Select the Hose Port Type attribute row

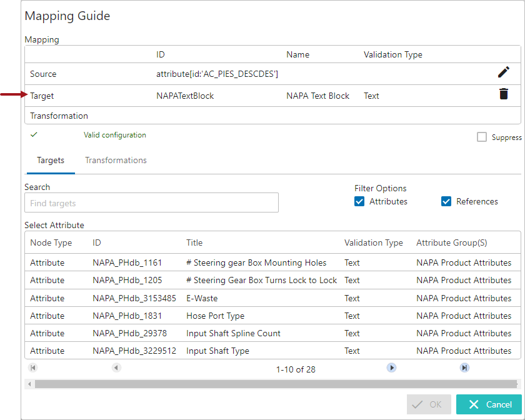point(272,316)
